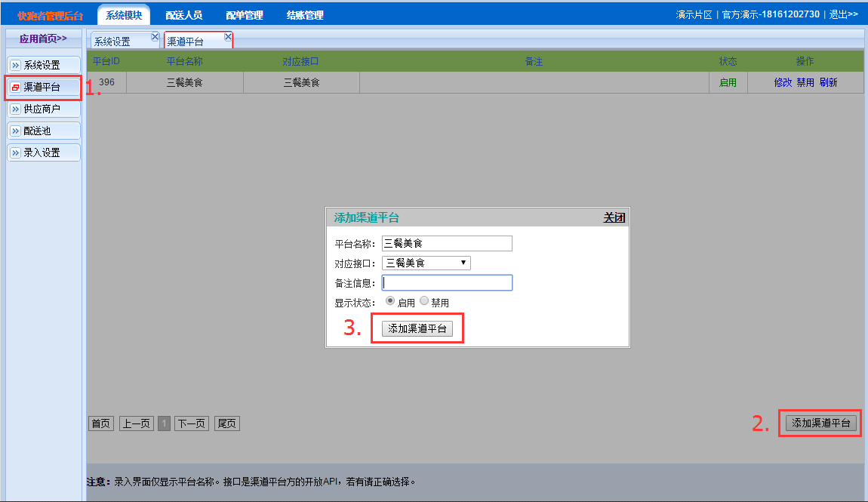The width and height of the screenshot is (868, 502).
Task: Click the arrow icon beside 配送池
Action: coord(15,131)
